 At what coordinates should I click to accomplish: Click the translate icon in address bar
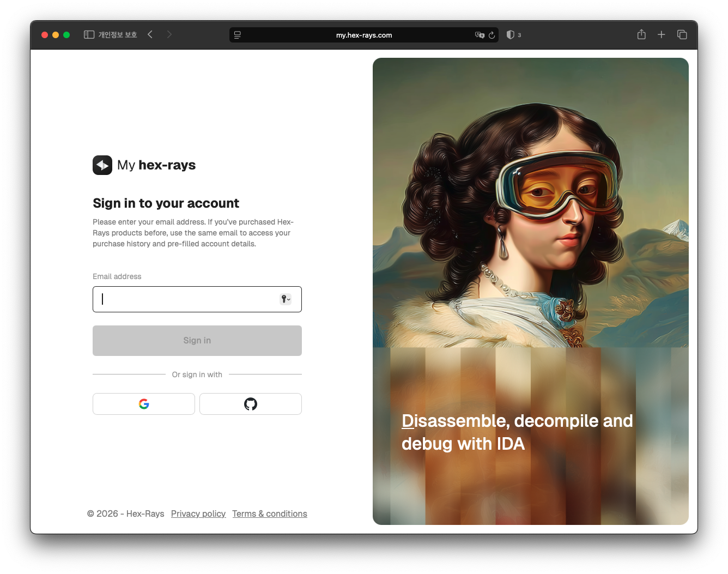click(480, 35)
